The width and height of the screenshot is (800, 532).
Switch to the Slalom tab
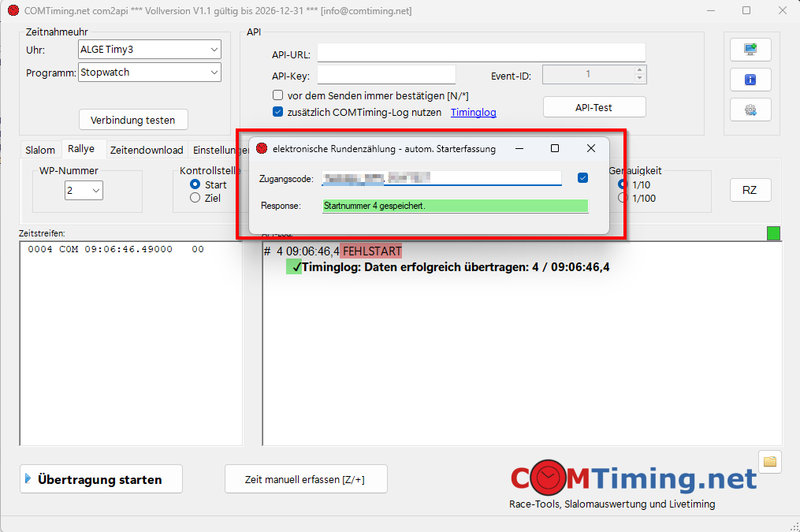pos(40,150)
